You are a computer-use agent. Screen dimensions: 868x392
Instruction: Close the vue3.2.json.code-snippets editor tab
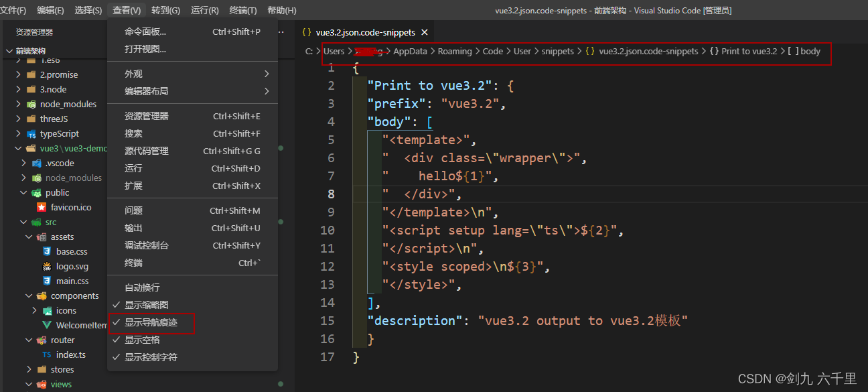click(x=425, y=32)
